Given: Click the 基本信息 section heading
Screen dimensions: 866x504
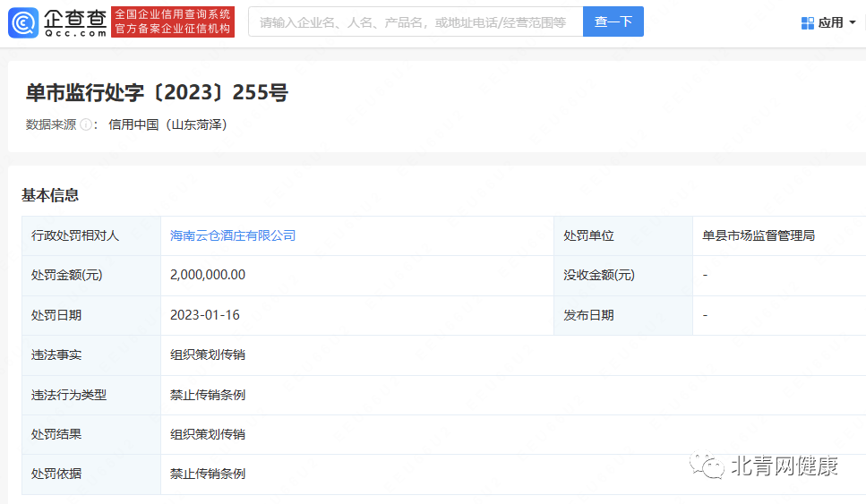Looking at the screenshot, I should 50,194.
